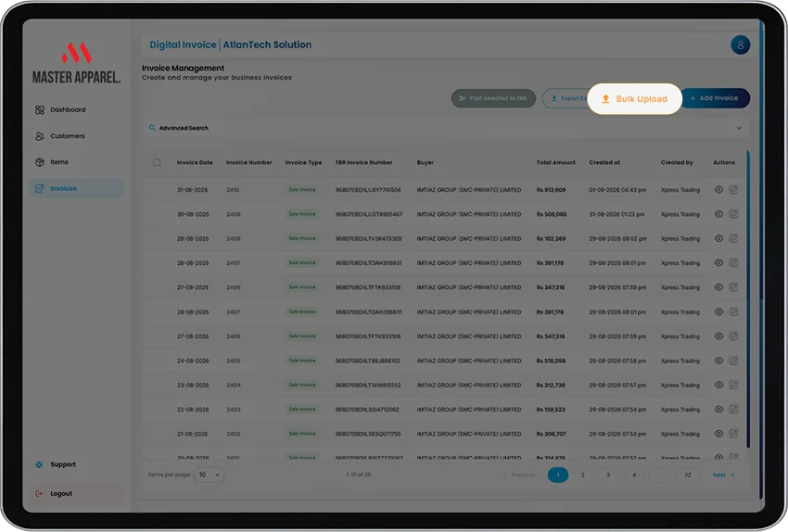Open Dashboard in the sidebar

click(x=76, y=109)
